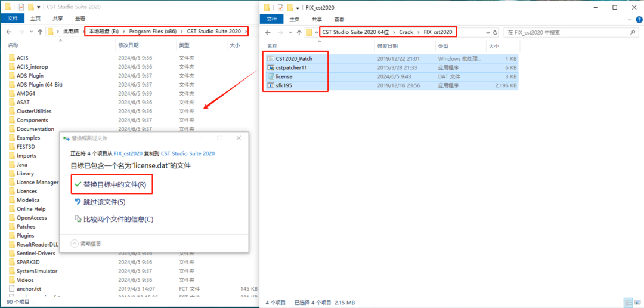The image size is (644, 308).
Task: Click 此电脑 in left window address bar
Action: pyautogui.click(x=70, y=31)
